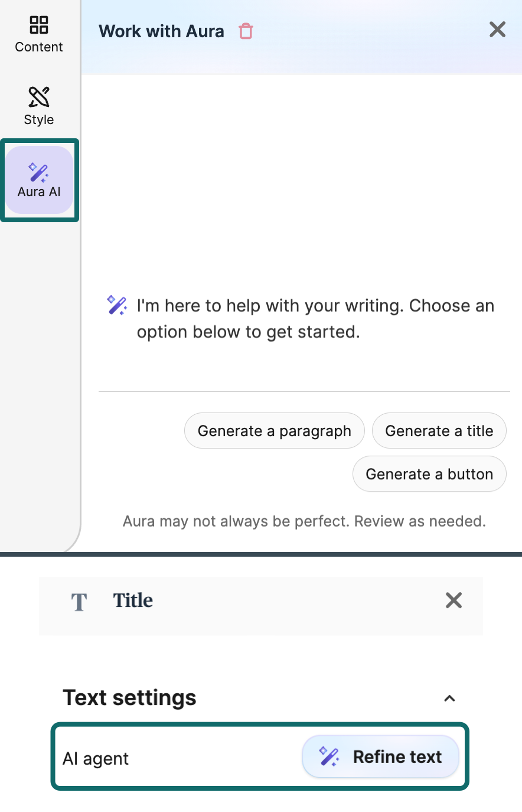Dismiss the Title element with its X
This screenshot has height=812, width=522.
coord(454,600)
